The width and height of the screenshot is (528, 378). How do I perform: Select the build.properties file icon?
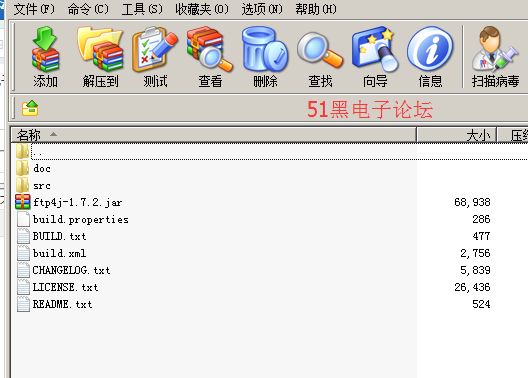point(23,219)
